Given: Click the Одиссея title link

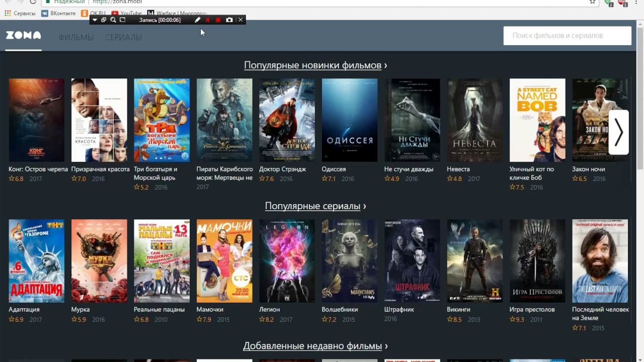Looking at the screenshot, I should point(334,169).
